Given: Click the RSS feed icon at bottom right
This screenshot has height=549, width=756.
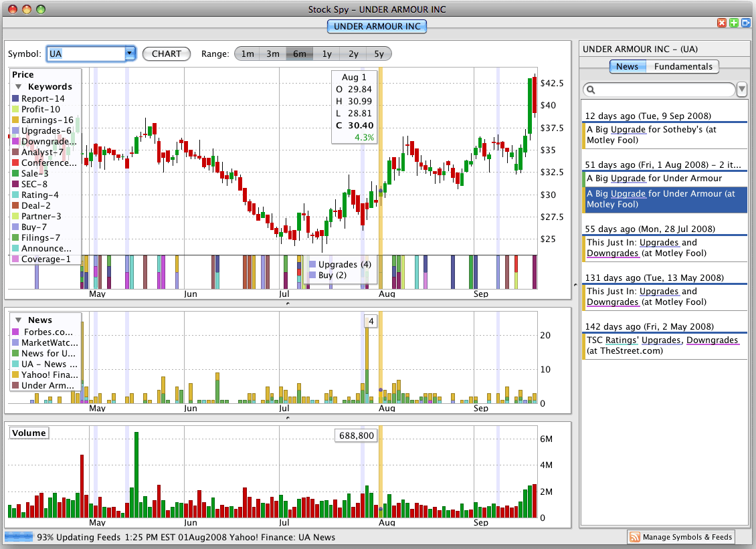Looking at the screenshot, I should click(635, 537).
